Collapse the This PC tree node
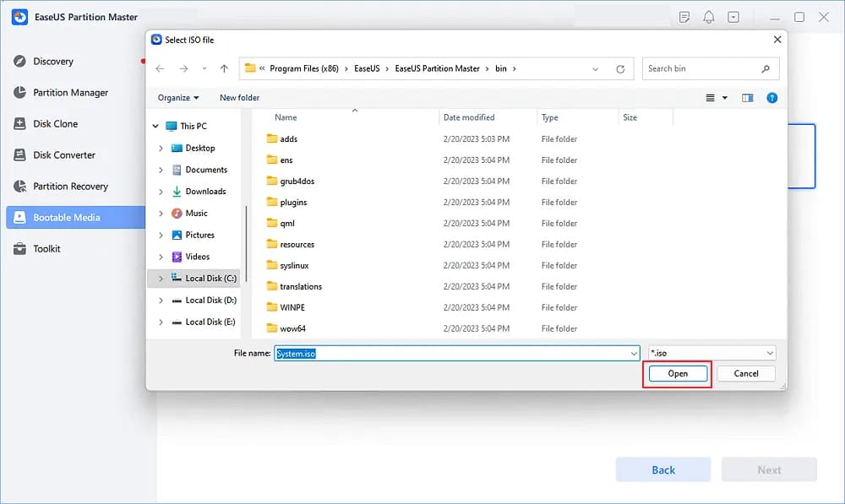 pos(155,127)
